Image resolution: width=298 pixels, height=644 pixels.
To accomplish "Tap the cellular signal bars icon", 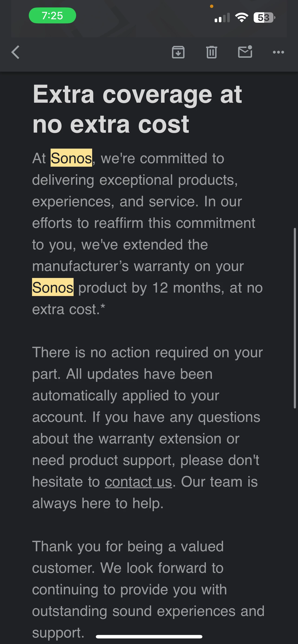I will 222,18.
